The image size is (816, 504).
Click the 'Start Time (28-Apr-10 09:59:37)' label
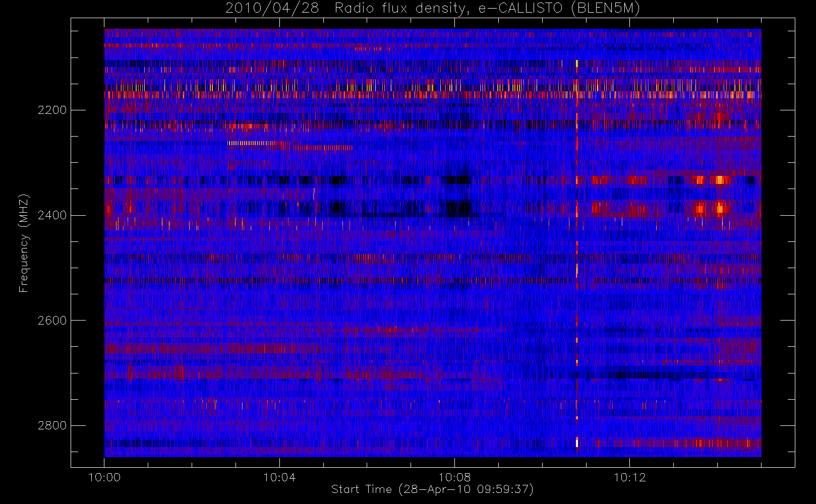click(x=432, y=489)
